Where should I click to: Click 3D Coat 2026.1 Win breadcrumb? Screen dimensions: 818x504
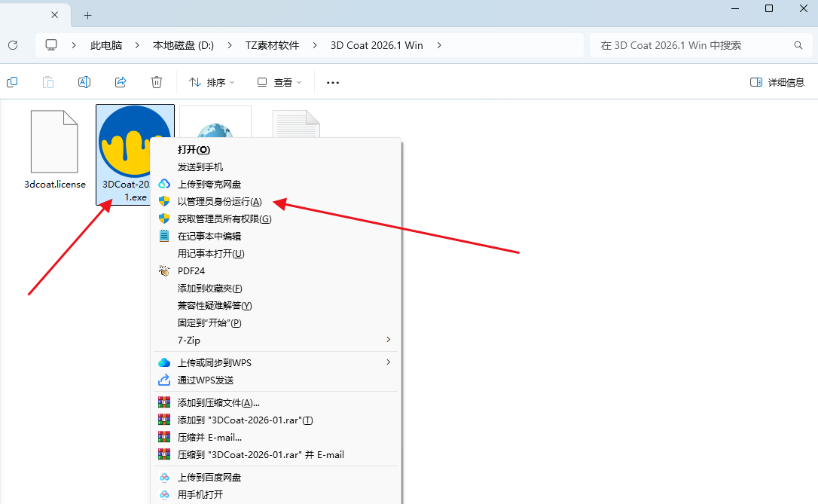tap(377, 45)
